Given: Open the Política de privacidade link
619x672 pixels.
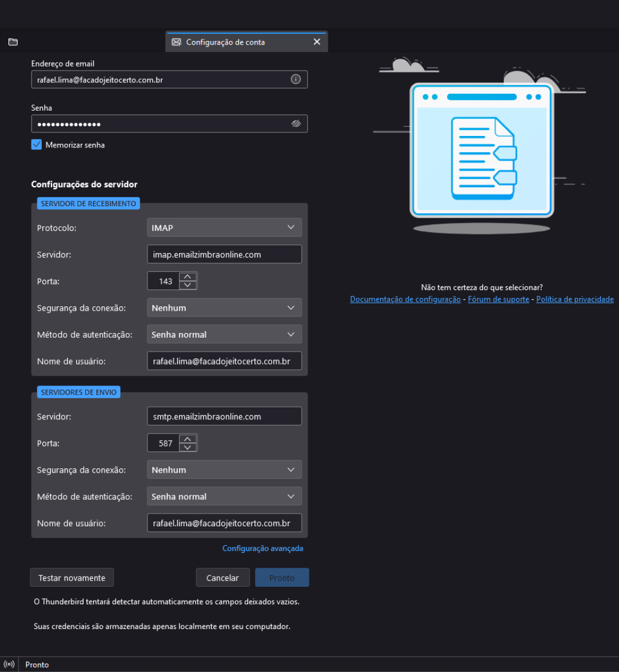Looking at the screenshot, I should [575, 299].
